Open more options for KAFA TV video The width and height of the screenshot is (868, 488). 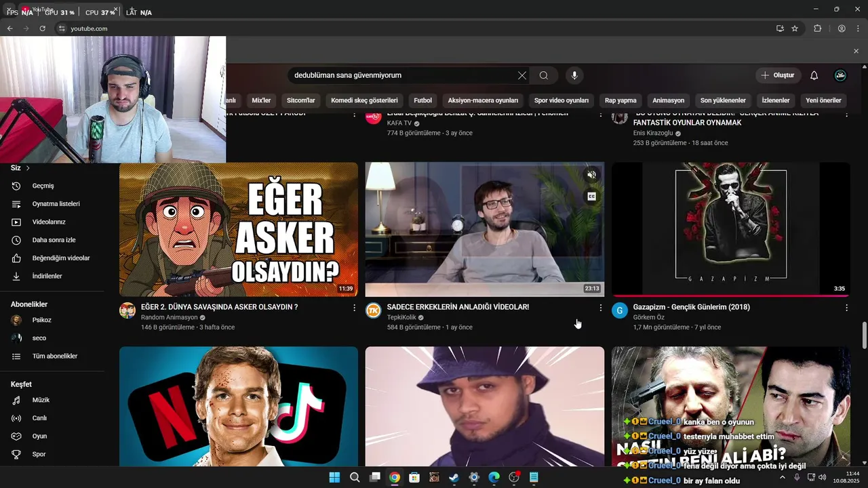click(600, 115)
